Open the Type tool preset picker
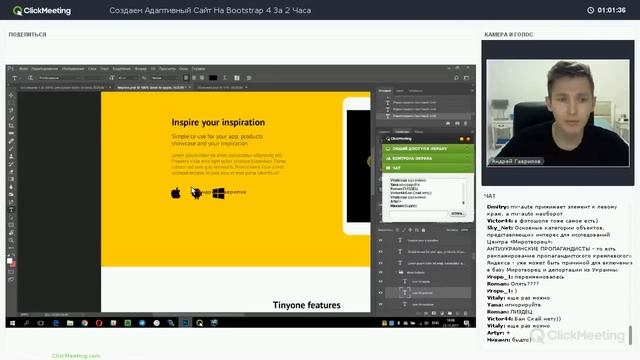The image size is (640, 360). click(16, 78)
